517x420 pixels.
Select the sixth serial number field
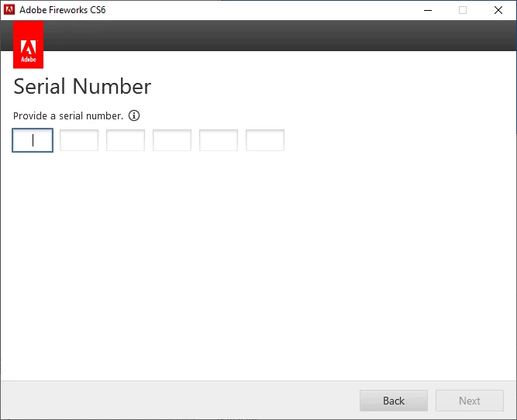[265, 140]
